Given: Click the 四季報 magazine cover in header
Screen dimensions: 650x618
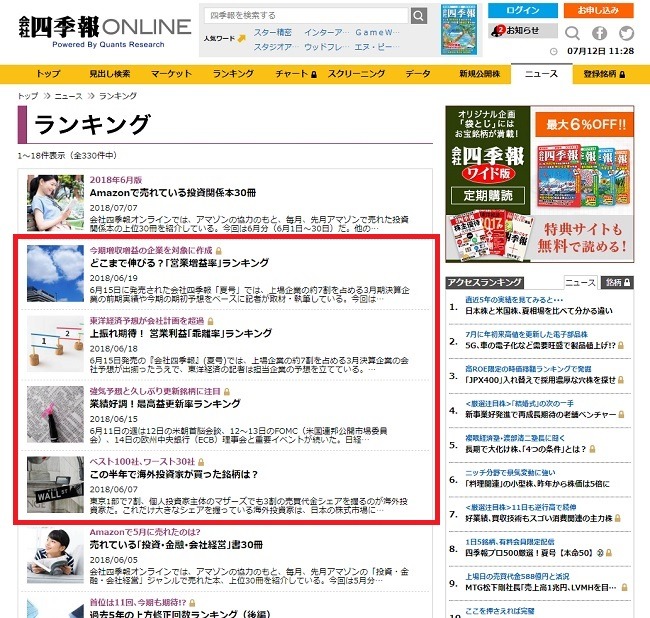Looking at the screenshot, I should coord(459,30).
